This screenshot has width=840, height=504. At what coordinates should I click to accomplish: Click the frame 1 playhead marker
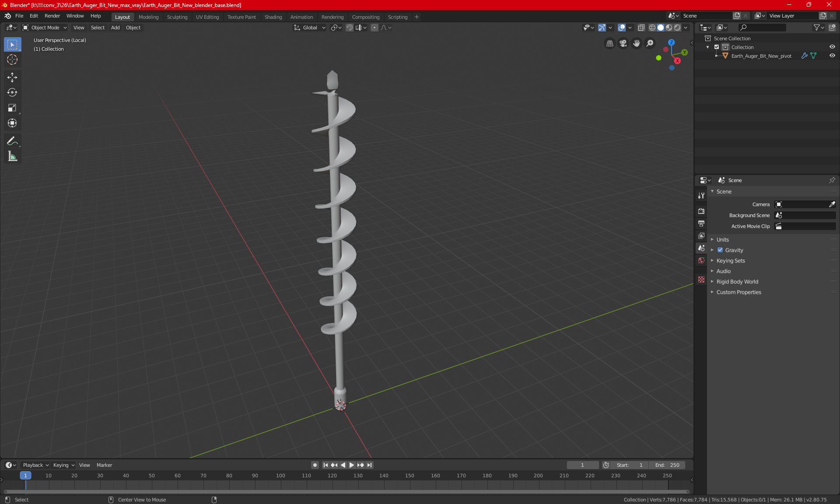click(25, 476)
